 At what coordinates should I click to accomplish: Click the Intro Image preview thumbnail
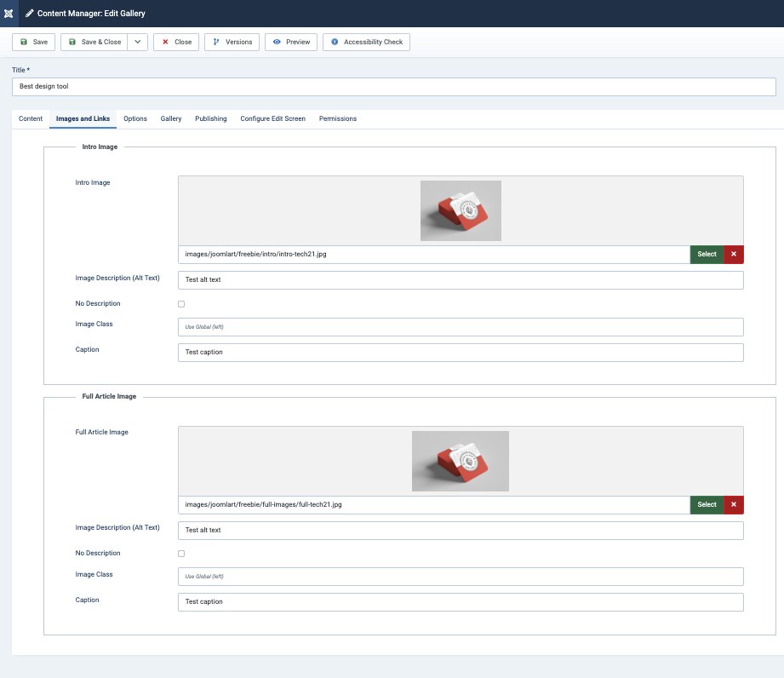(461, 210)
